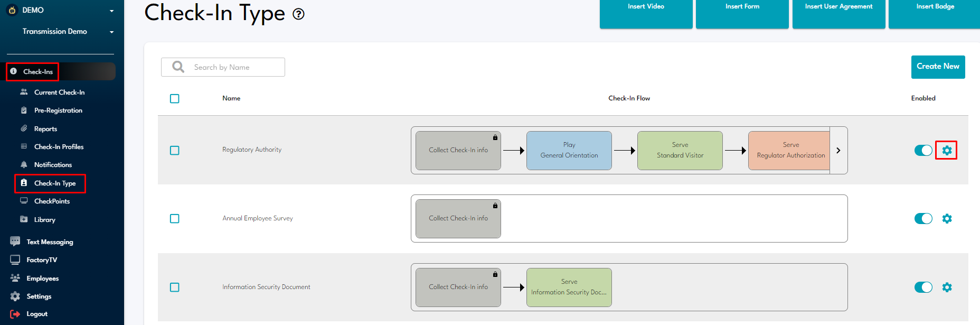Screen dimensions: 980x325
Task: Click the Employees group icon
Action: (15, 278)
